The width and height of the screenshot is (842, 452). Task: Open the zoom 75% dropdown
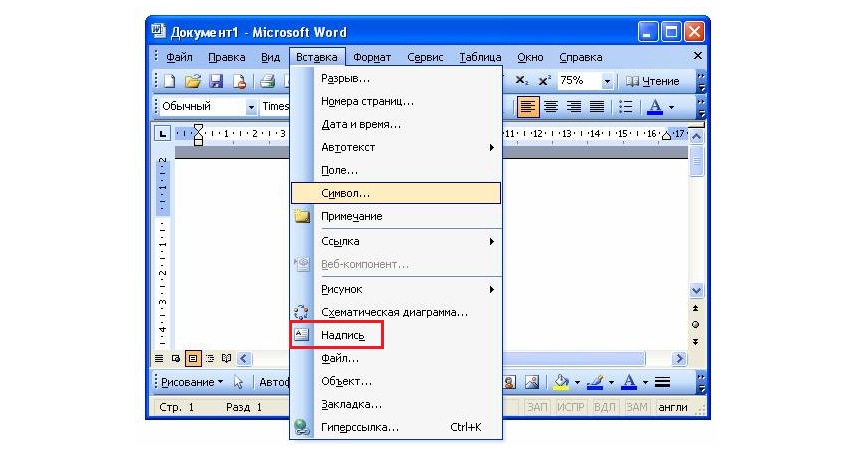607,82
